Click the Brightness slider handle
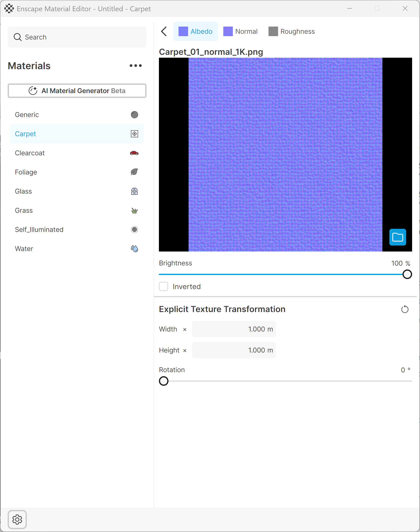The height and width of the screenshot is (532, 420). (407, 274)
